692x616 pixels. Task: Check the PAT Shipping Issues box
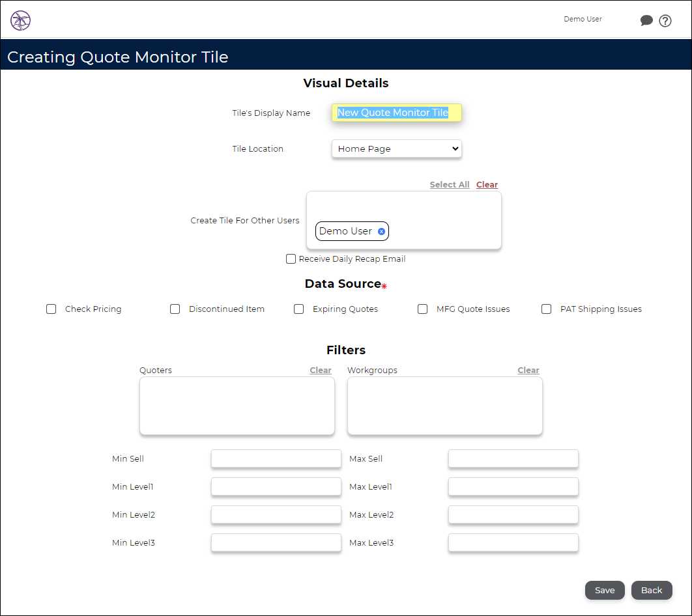coord(546,309)
